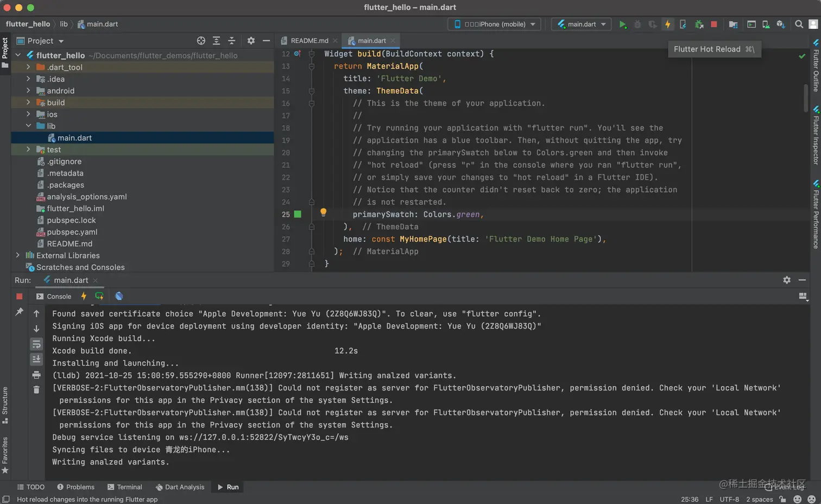Toggle the Flutter Inspector side panel
Image resolution: width=821 pixels, height=504 pixels.
point(816,135)
